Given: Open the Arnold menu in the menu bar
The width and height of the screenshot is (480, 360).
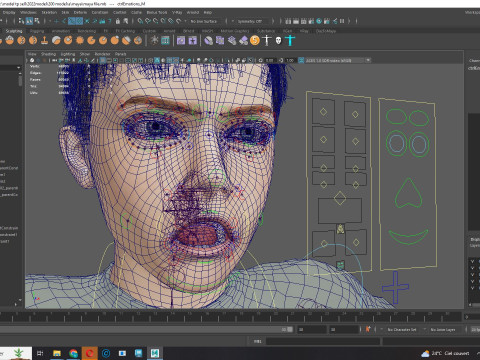Looking at the screenshot, I should (193, 12).
